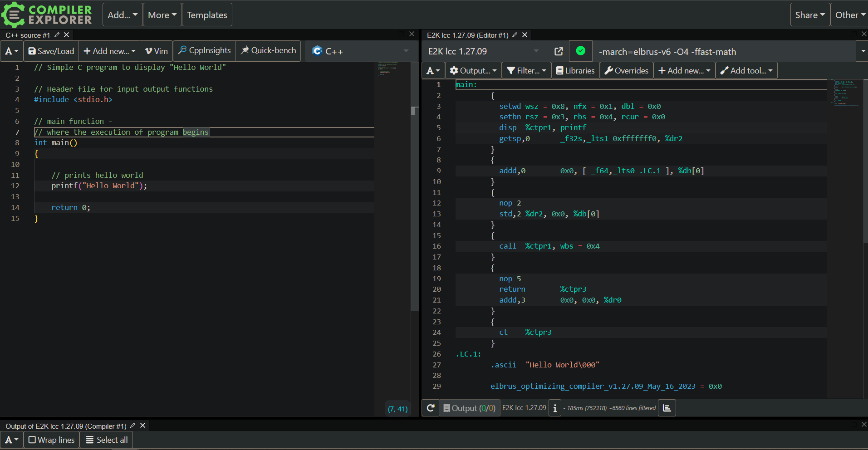This screenshot has width=868, height=450.
Task: Open the Filter... menu
Action: tap(526, 71)
